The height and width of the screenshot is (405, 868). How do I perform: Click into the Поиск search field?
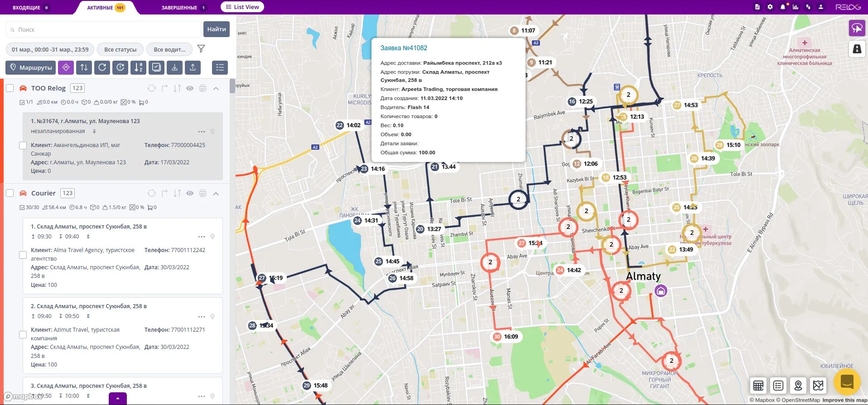(x=103, y=29)
